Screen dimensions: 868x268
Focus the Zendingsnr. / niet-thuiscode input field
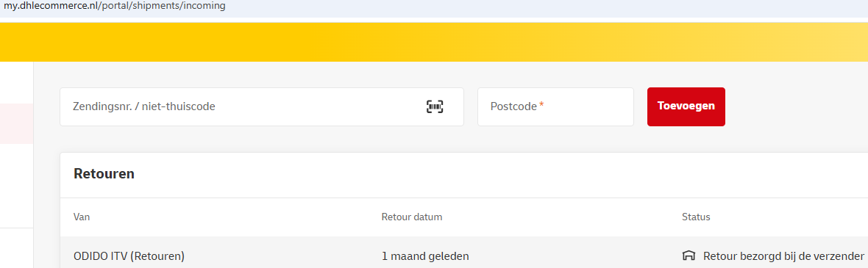click(261, 106)
